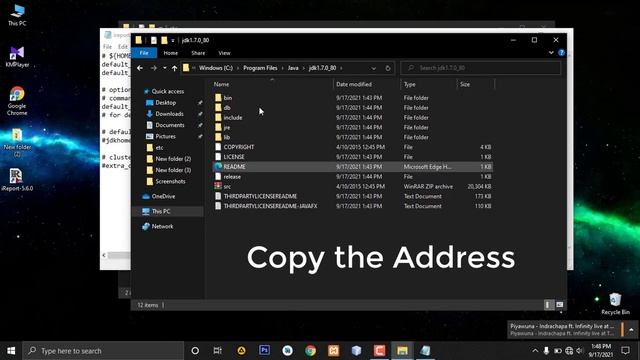The image size is (640, 360).
Task: Click the Forward navigation arrow in Explorer
Action: click(153, 68)
